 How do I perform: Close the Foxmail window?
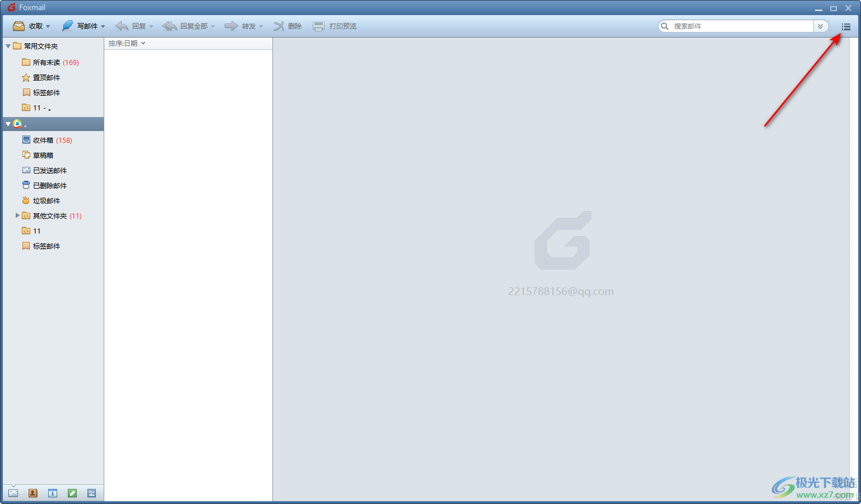click(x=849, y=8)
